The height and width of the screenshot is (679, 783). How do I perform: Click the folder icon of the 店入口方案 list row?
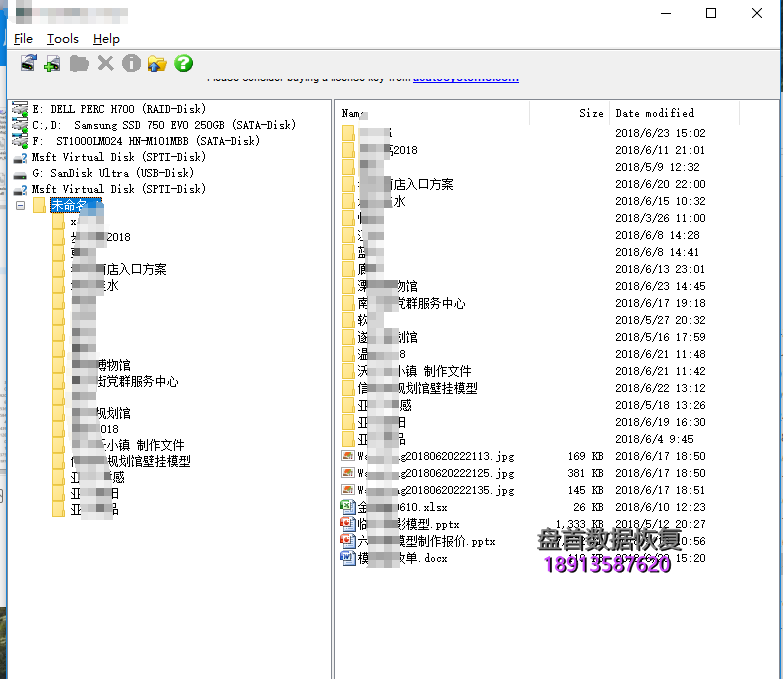pos(349,184)
